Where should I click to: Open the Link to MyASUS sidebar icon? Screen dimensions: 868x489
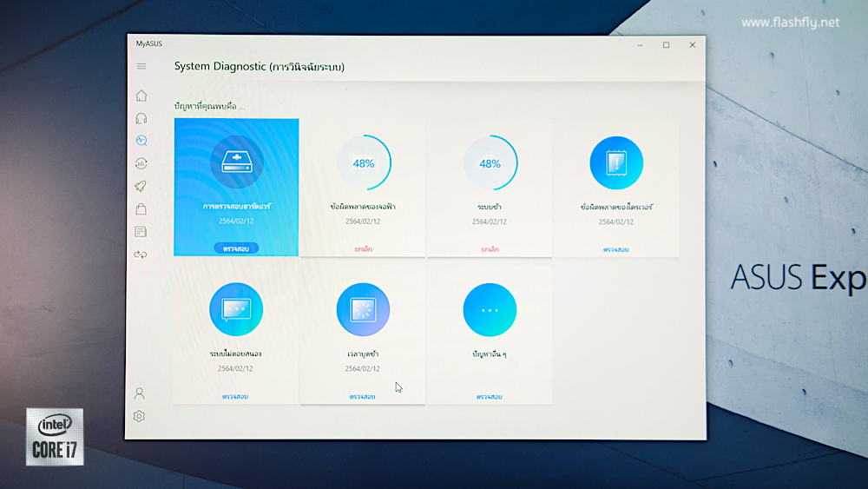pyautogui.click(x=141, y=254)
